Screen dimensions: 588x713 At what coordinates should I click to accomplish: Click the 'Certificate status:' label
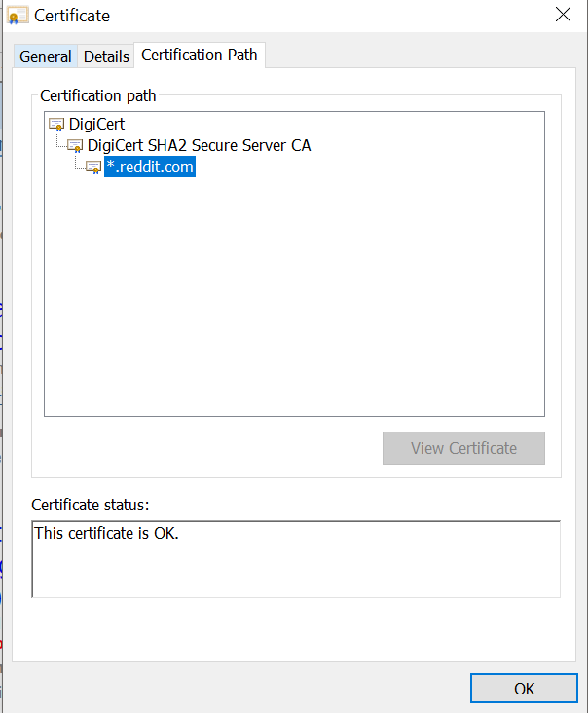tap(90, 505)
